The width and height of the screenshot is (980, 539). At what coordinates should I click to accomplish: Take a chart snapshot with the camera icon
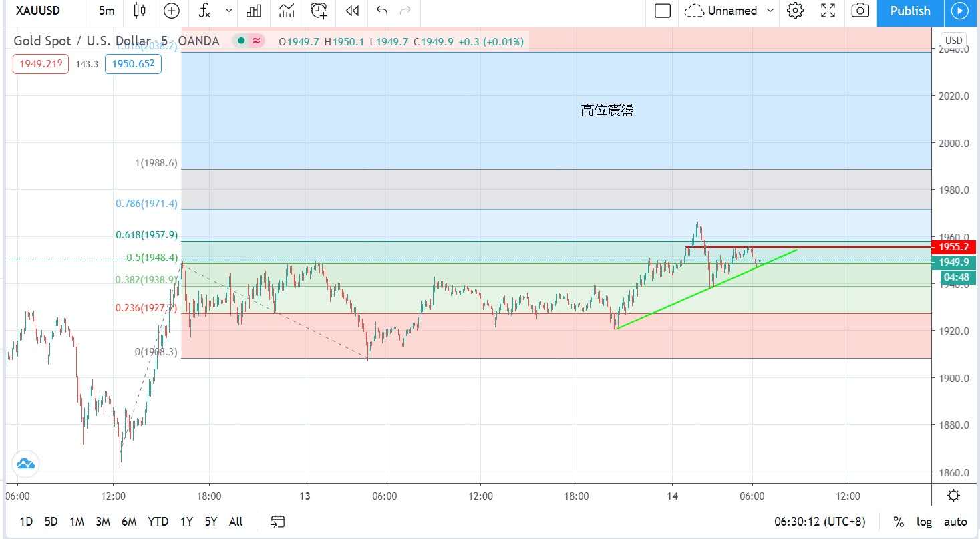point(860,11)
